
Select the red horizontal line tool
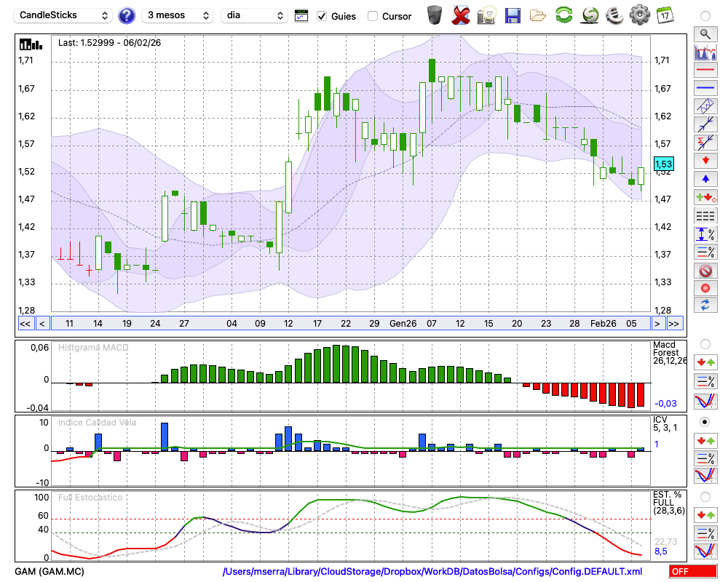(x=705, y=71)
